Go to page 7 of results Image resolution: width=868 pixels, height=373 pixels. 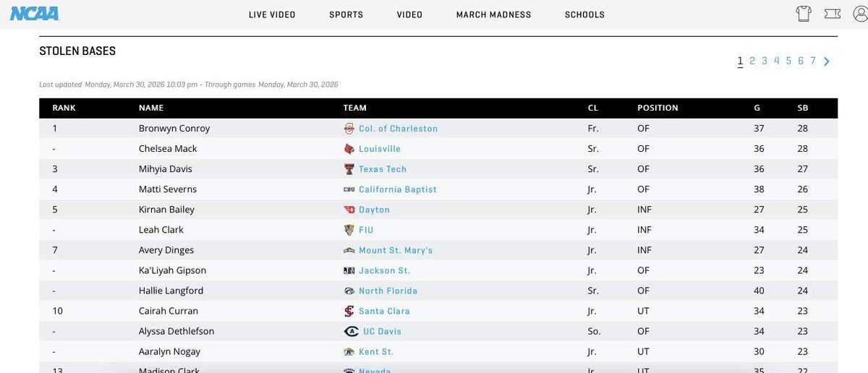(x=813, y=61)
